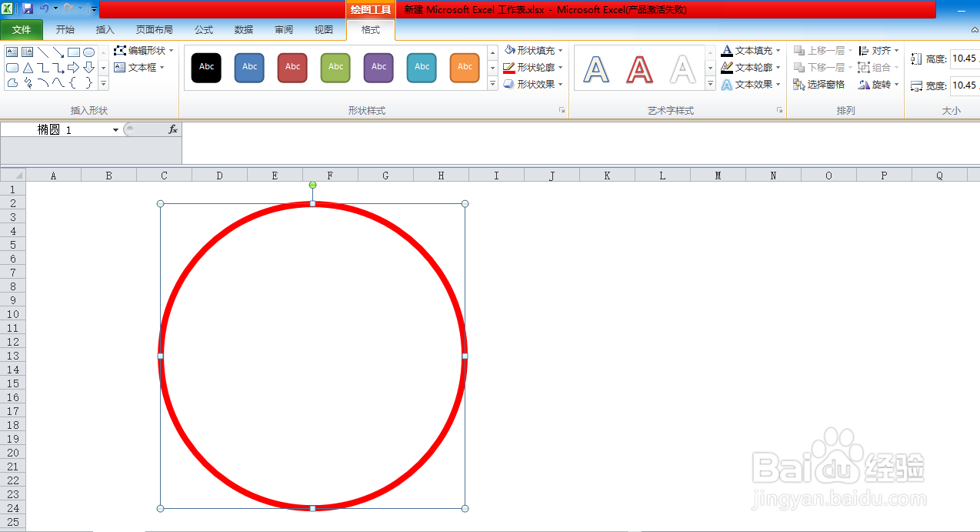Open the Edit Shape (编辑形状) menu
Image resolution: width=980 pixels, height=532 pixels.
144,50
